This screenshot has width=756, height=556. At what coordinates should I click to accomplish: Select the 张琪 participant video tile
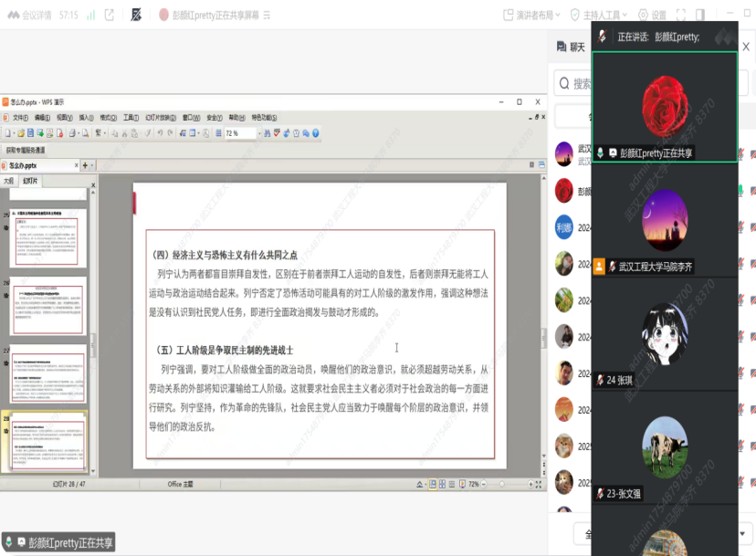664,334
